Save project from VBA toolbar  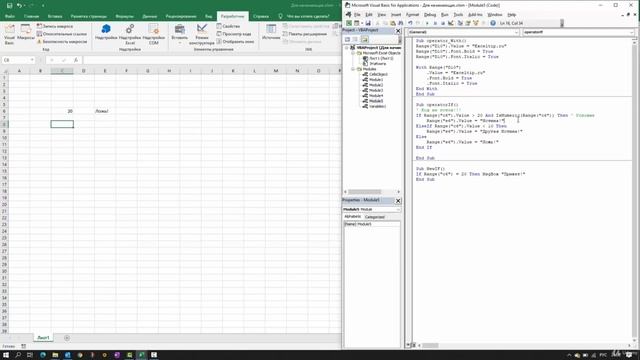(368, 23)
